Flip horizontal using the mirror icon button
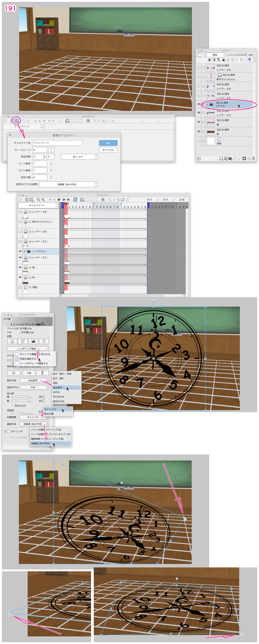This screenshot has height=644, width=259. [29, 373]
